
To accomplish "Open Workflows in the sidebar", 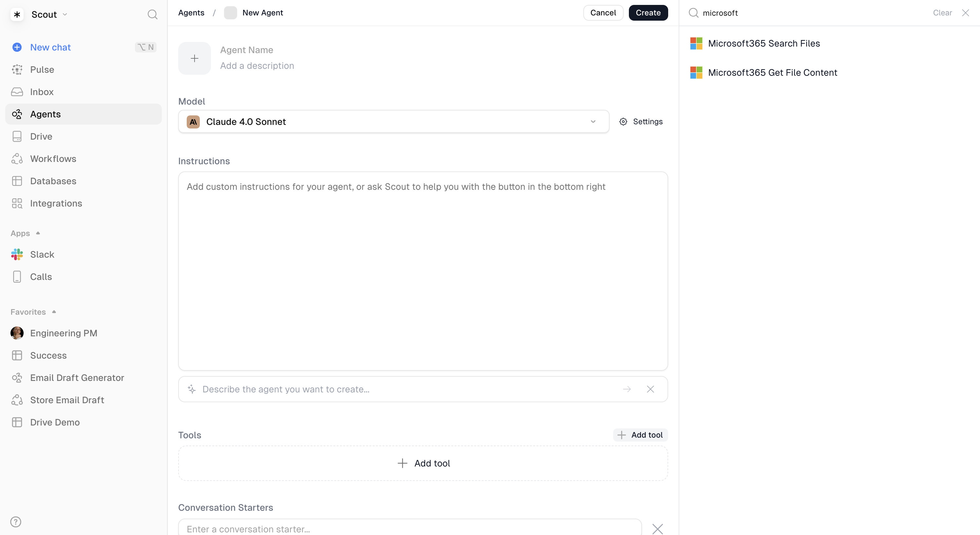I will 53,159.
